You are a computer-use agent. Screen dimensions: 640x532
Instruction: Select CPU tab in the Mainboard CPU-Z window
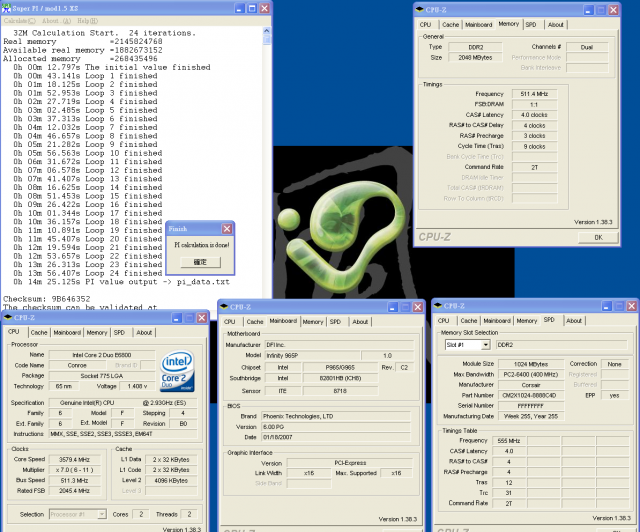pyautogui.click(x=230, y=322)
